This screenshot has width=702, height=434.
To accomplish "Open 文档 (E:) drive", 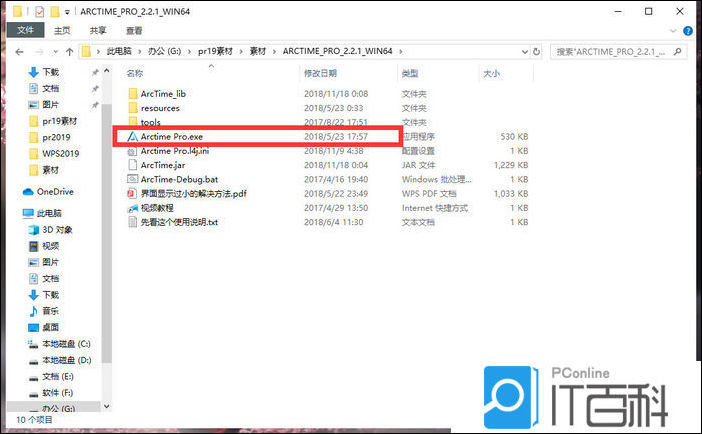I will point(57,377).
